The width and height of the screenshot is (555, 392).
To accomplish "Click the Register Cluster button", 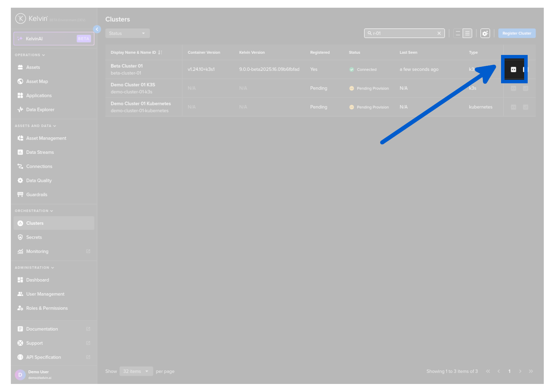I will click(516, 34).
